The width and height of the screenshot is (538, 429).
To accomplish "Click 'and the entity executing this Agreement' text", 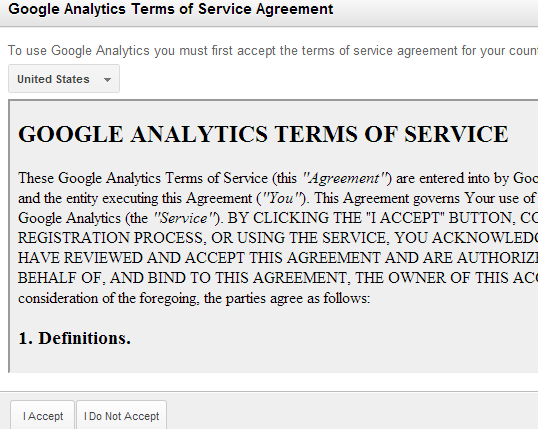I will click(x=135, y=198).
